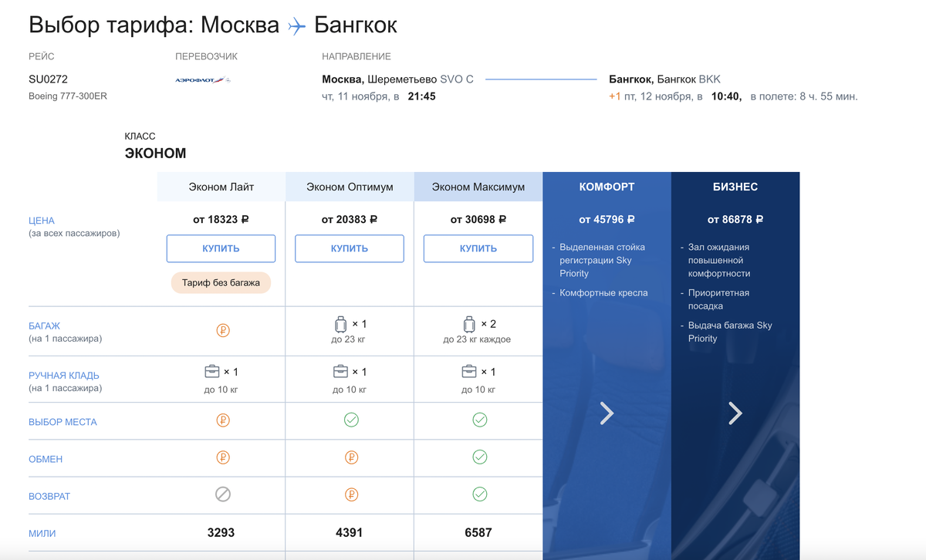Click Выдача багажа Sky Priority text
Image resolution: width=926 pixels, height=560 pixels.
[730, 332]
